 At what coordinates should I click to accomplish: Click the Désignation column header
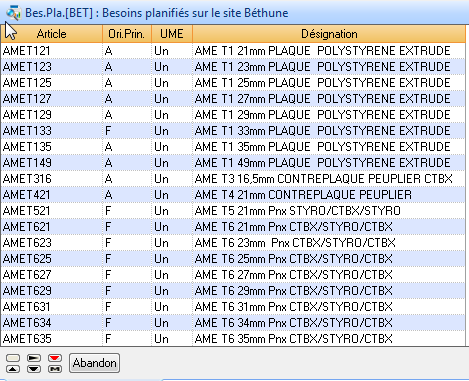click(329, 34)
